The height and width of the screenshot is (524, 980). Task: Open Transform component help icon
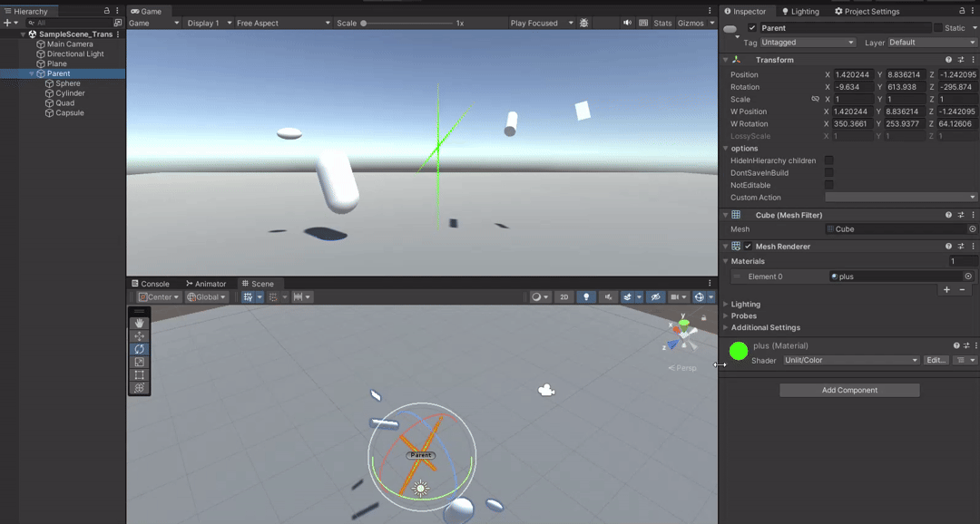click(x=949, y=60)
